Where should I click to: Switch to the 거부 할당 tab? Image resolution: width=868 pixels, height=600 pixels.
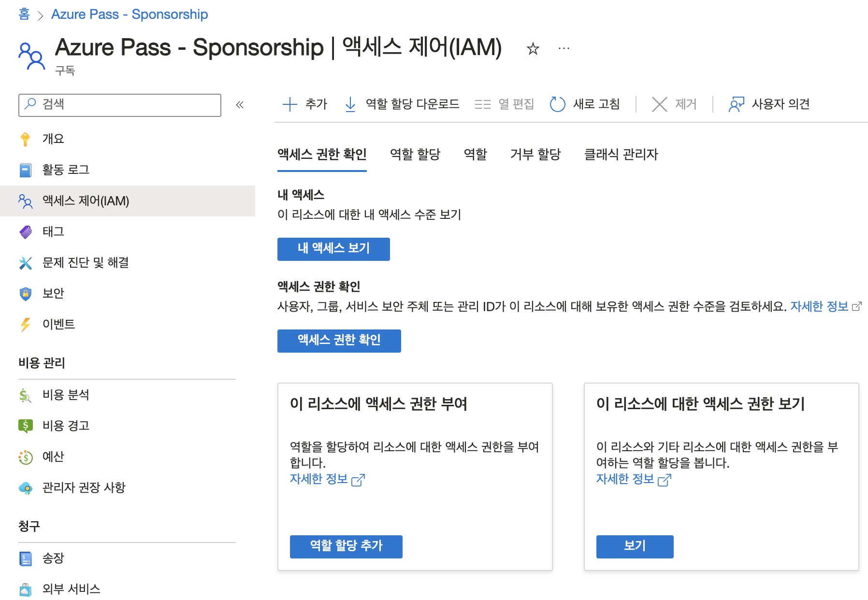point(535,155)
